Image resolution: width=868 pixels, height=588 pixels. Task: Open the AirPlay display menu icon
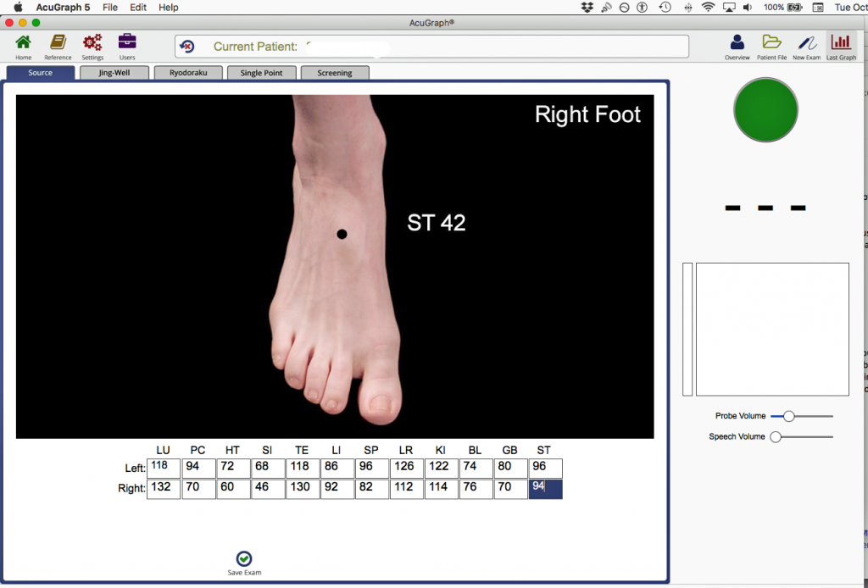click(730, 7)
